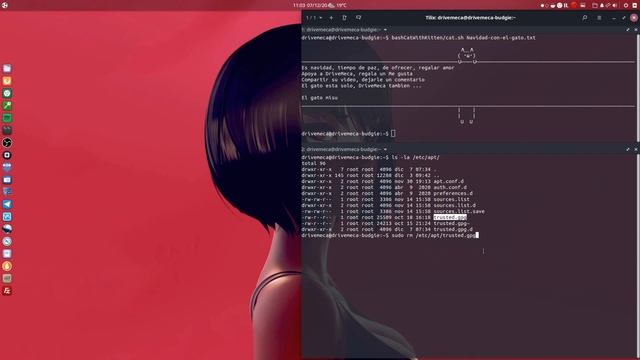The width and height of the screenshot is (640, 360).
Task: Click the trusted.gpg.d directory entry
Action: pos(453,229)
